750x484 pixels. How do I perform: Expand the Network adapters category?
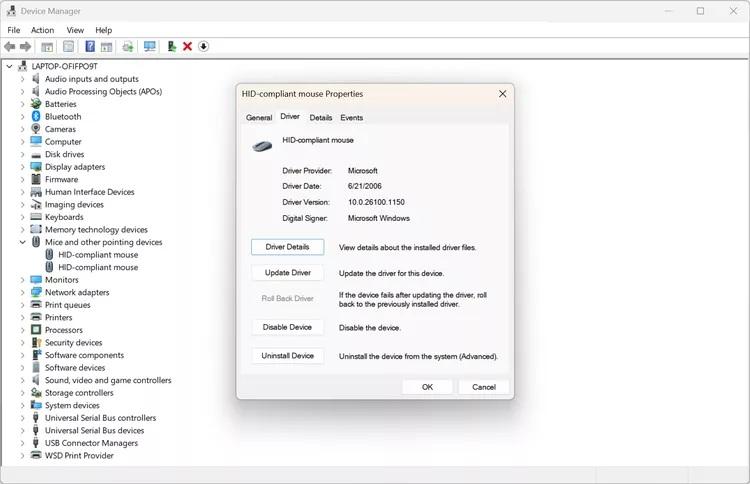pyautogui.click(x=23, y=293)
